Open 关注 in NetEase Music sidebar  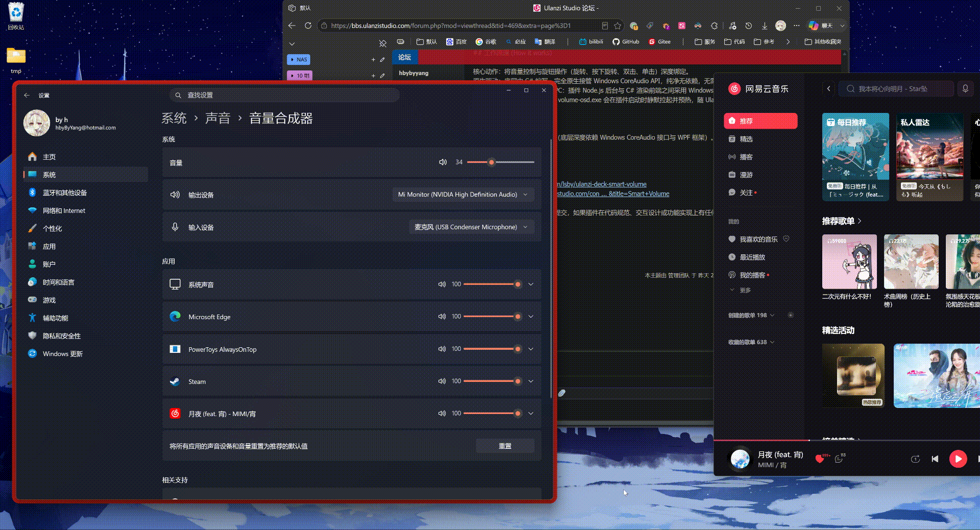tap(761, 192)
